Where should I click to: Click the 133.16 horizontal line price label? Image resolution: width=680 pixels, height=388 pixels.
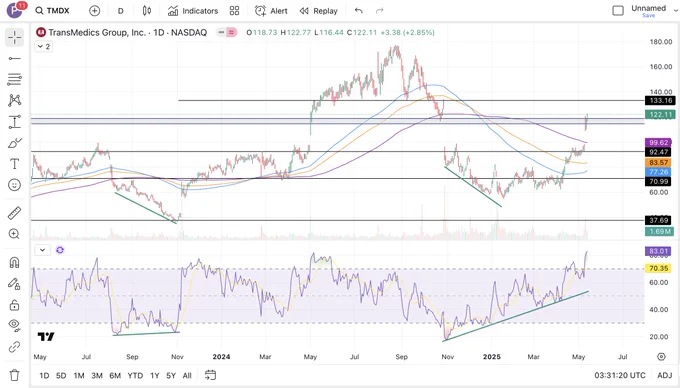click(x=660, y=101)
